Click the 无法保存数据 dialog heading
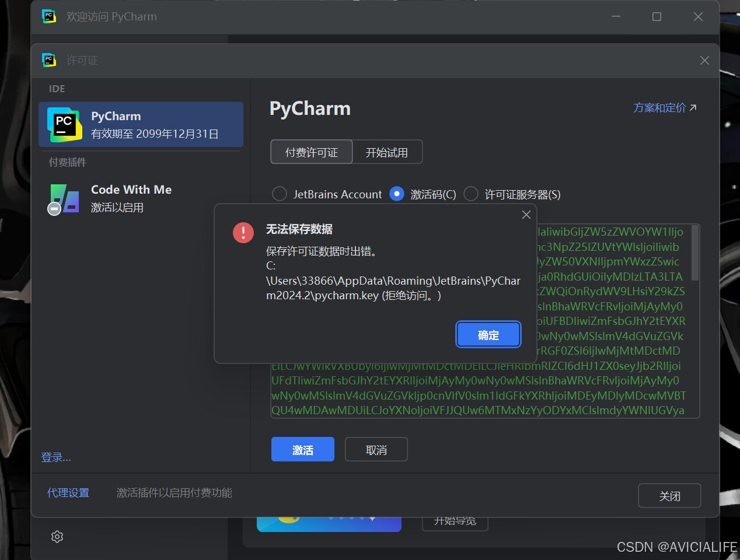The height and width of the screenshot is (560, 740). [299, 229]
